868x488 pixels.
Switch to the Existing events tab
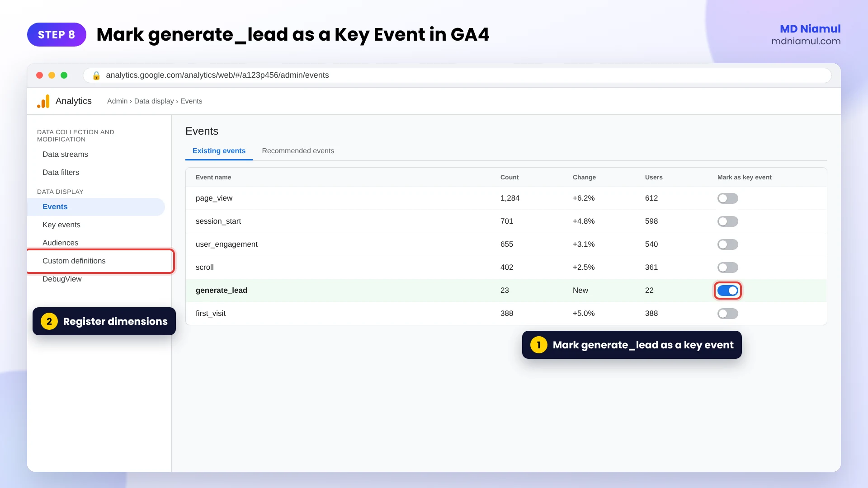pyautogui.click(x=219, y=151)
